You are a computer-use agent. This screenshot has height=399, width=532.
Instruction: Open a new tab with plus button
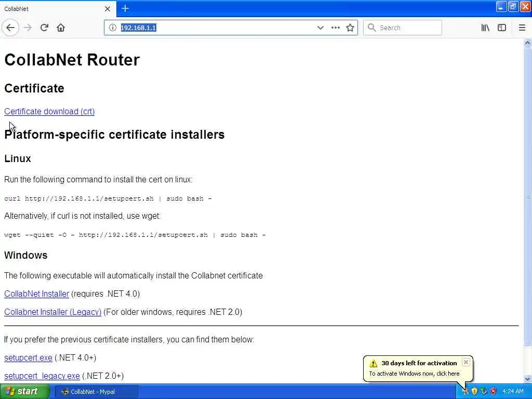(125, 8)
